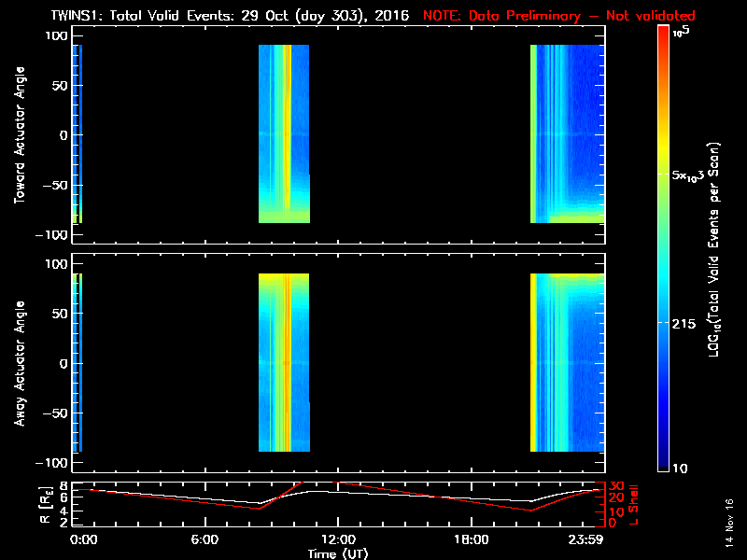The image size is (747, 560).
Task: Click the '0:00' time tick label
Action: 84,540
